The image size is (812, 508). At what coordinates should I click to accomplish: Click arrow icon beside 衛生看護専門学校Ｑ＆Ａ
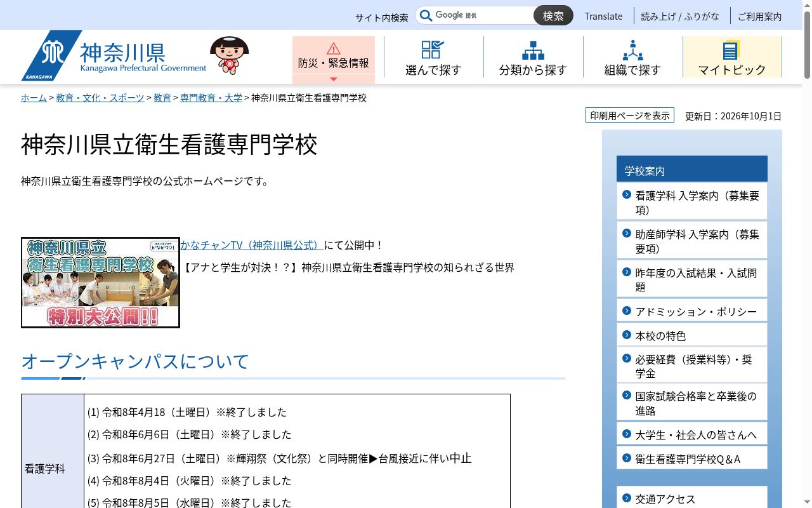(x=627, y=457)
